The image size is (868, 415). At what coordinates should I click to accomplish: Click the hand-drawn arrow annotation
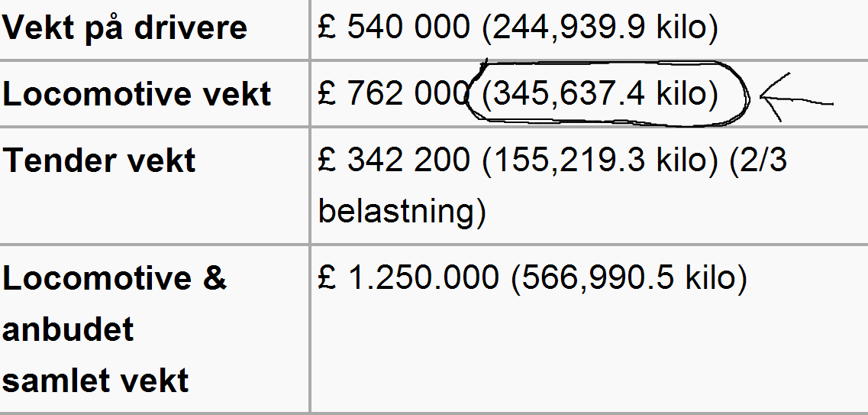797,97
